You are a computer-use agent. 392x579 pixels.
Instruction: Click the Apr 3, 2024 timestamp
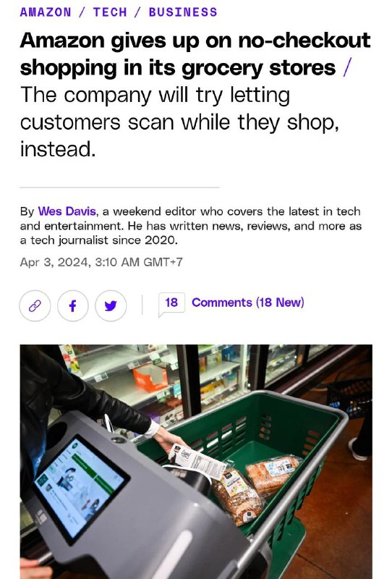(x=101, y=262)
